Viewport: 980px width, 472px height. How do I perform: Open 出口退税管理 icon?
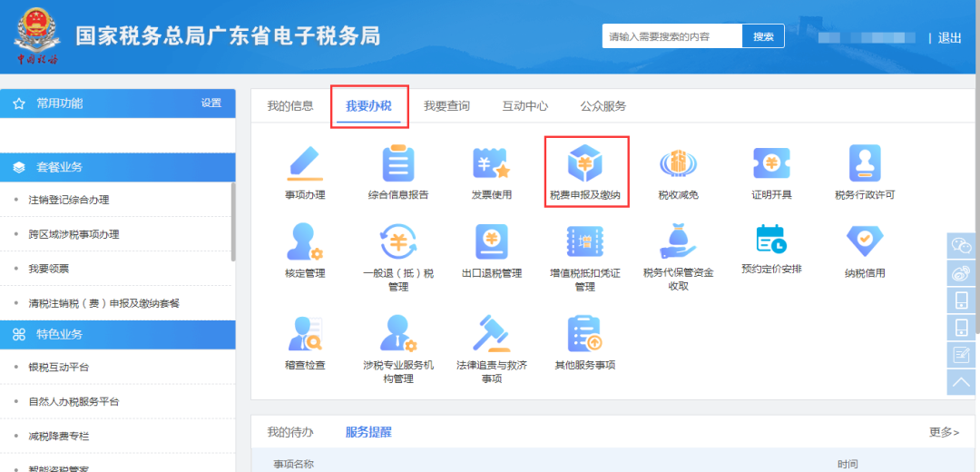click(491, 241)
